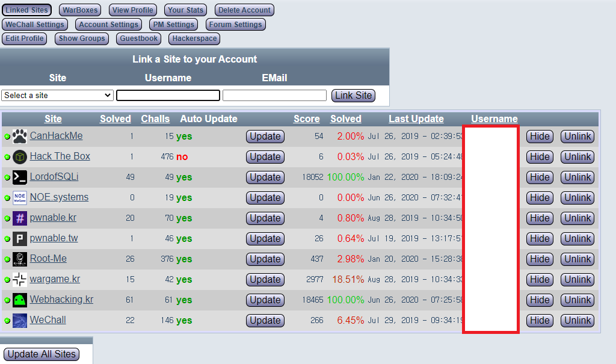The height and width of the screenshot is (364, 616).
Task: Open Account Settings
Action: tap(108, 25)
